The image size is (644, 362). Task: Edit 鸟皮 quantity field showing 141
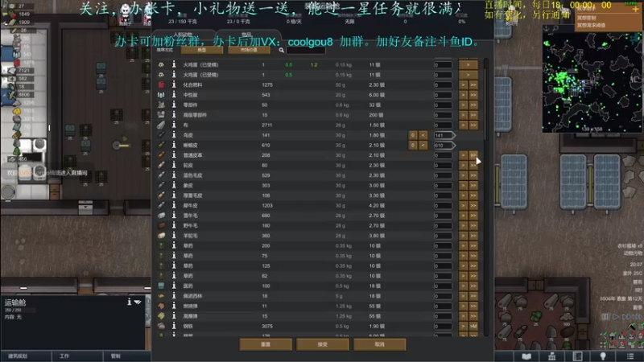pos(444,135)
